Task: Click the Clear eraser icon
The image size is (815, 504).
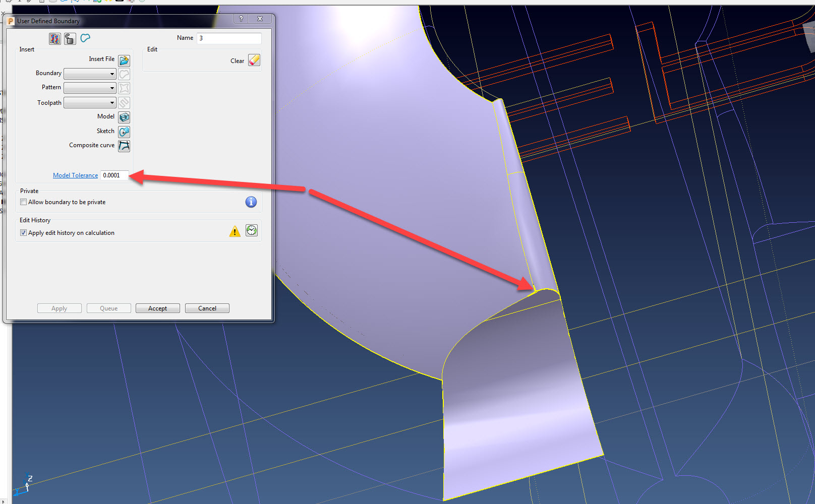Action: pyautogui.click(x=254, y=60)
